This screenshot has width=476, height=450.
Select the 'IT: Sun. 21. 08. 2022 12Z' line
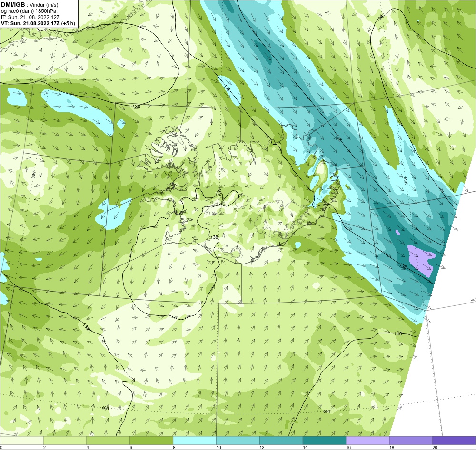point(30,17)
